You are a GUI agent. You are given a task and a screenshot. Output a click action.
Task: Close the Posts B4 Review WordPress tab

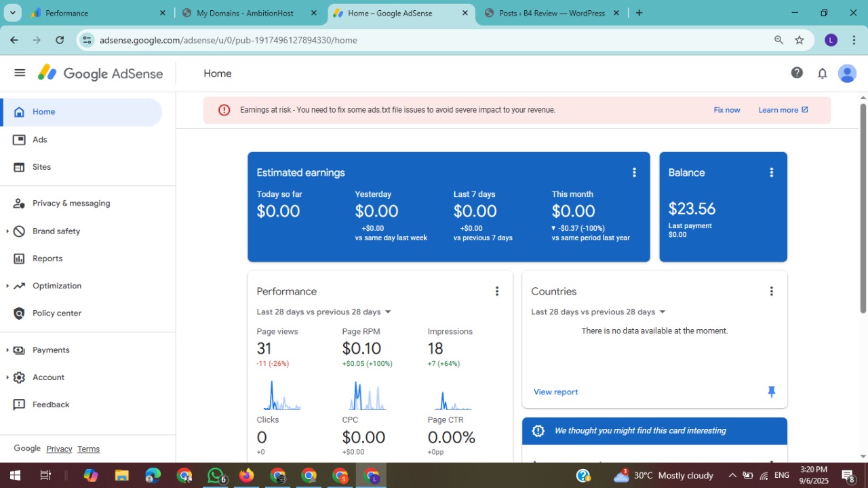pyautogui.click(x=616, y=13)
